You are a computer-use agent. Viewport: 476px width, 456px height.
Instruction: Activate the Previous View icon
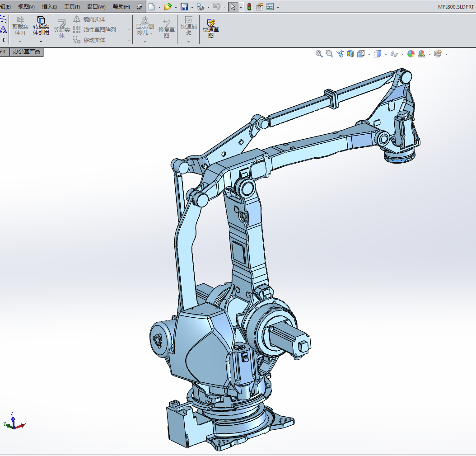pos(340,54)
